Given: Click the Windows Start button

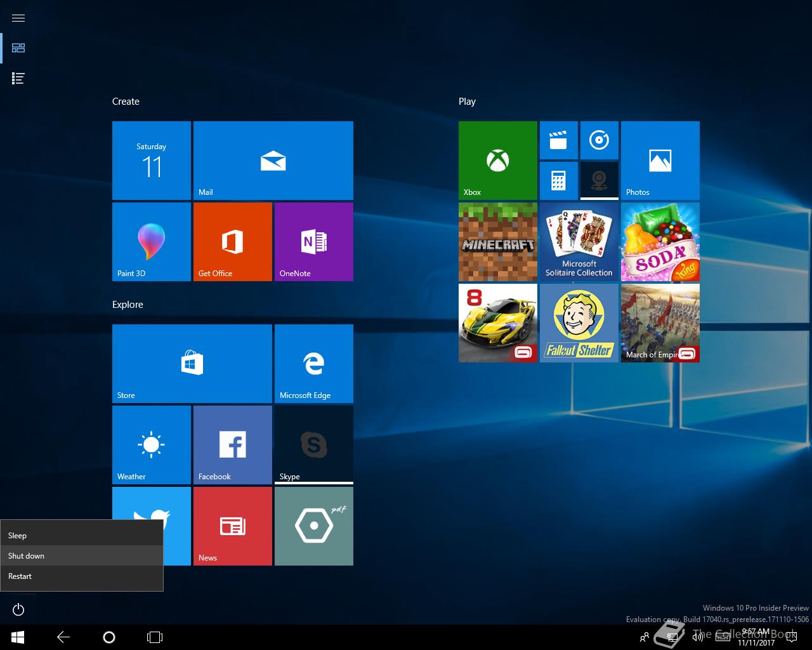Looking at the screenshot, I should coord(18,637).
